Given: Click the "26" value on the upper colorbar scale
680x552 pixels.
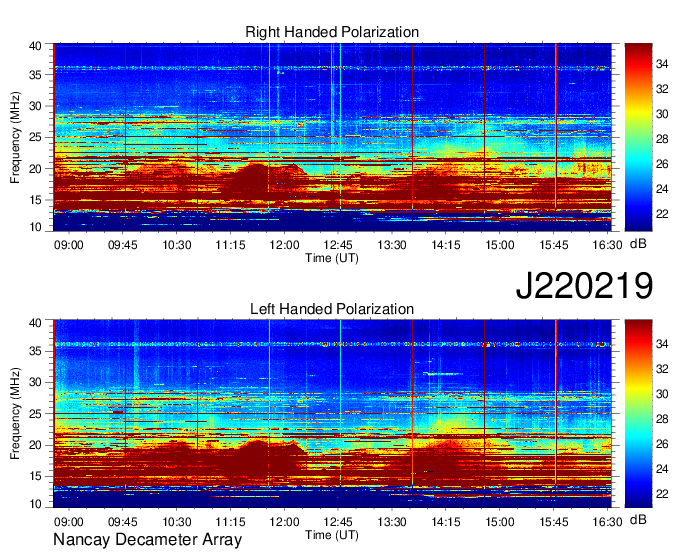Looking at the screenshot, I should pyautogui.click(x=662, y=164).
